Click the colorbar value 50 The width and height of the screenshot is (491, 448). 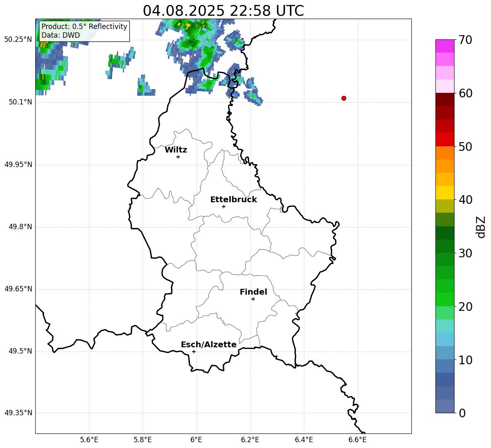point(465,147)
